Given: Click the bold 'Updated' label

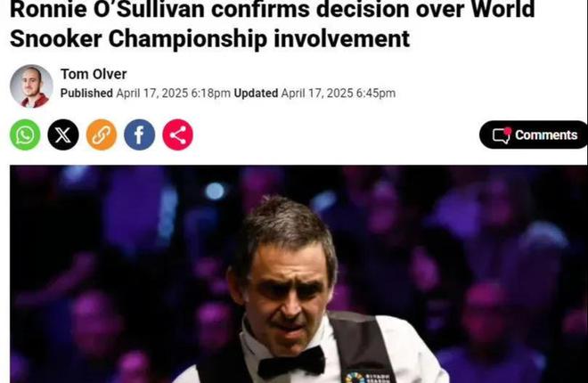Looking at the screenshot, I should click(256, 94).
